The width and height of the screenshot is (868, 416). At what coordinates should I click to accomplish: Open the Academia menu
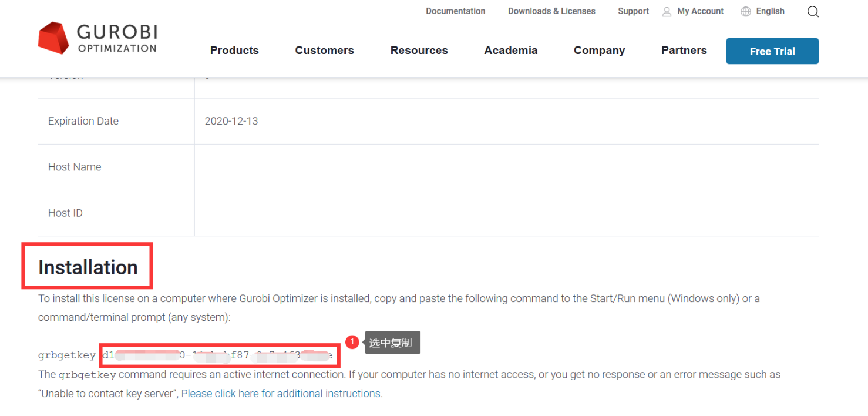511,51
